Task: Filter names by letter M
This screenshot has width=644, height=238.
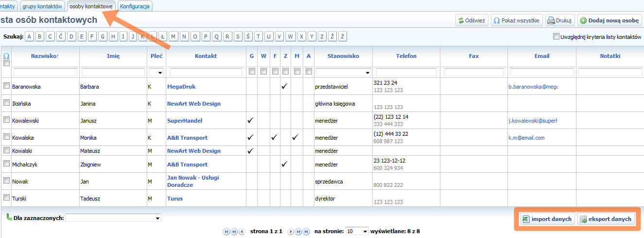Action: [174, 37]
